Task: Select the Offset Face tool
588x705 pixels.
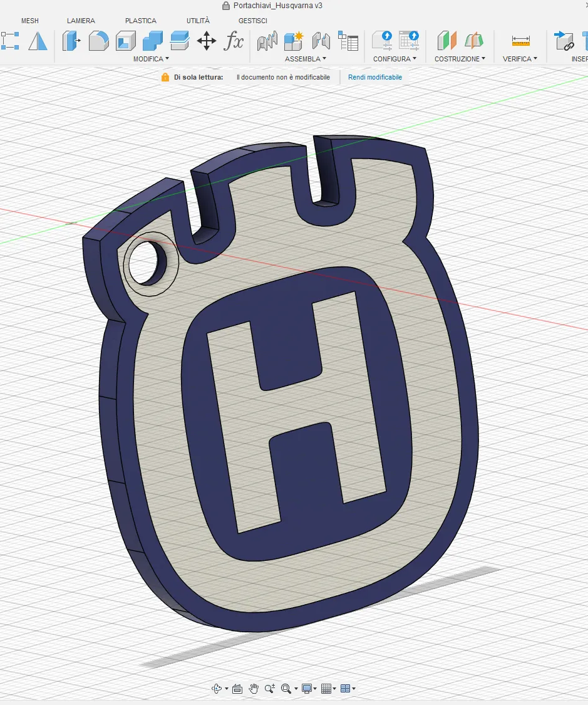Action: pos(180,41)
